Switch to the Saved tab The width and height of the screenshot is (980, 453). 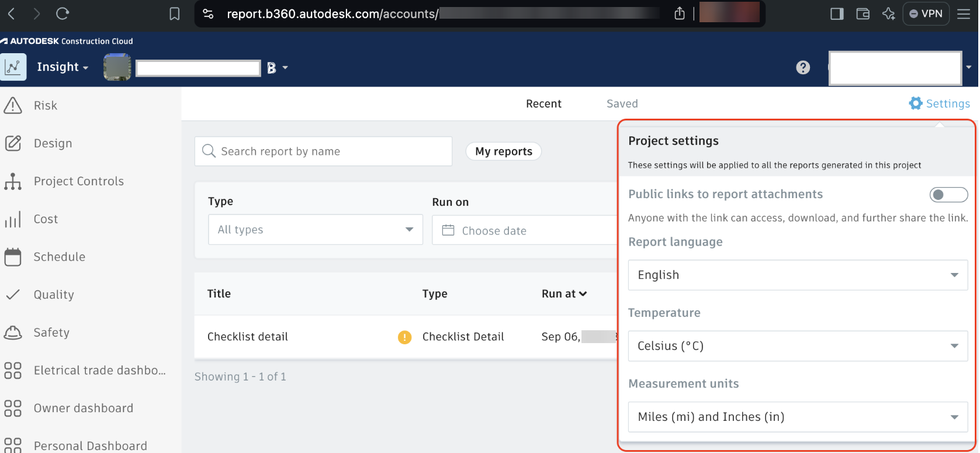point(622,103)
